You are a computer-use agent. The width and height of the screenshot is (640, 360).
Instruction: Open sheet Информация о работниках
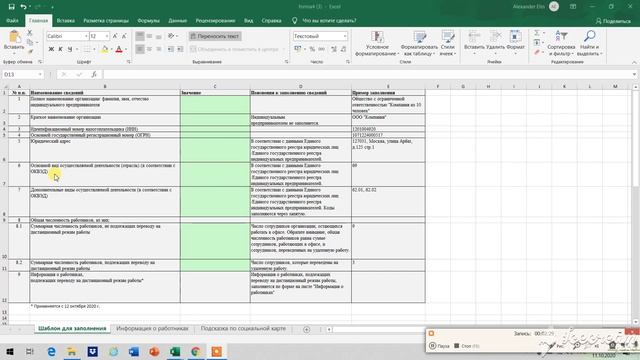152,329
